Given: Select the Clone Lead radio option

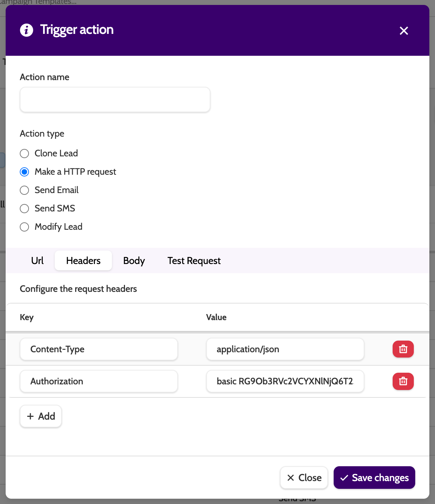Looking at the screenshot, I should pyautogui.click(x=24, y=154).
